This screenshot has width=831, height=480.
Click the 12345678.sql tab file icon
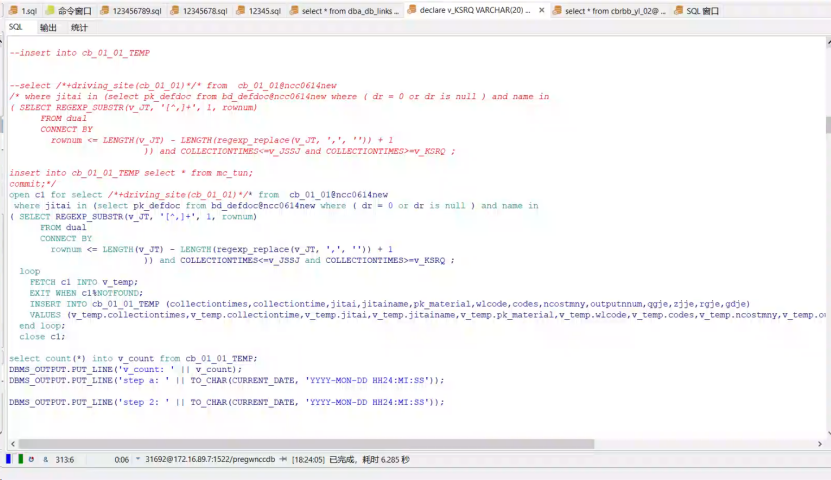pos(174,11)
